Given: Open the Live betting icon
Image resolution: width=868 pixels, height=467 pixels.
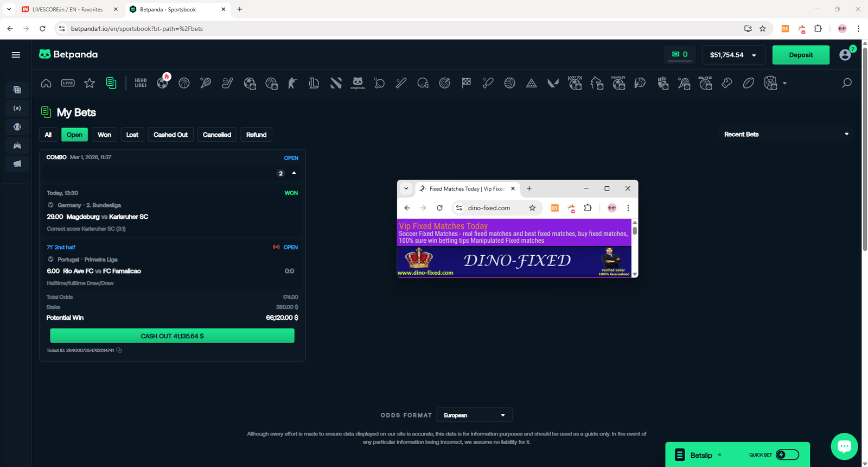Looking at the screenshot, I should pyautogui.click(x=68, y=83).
